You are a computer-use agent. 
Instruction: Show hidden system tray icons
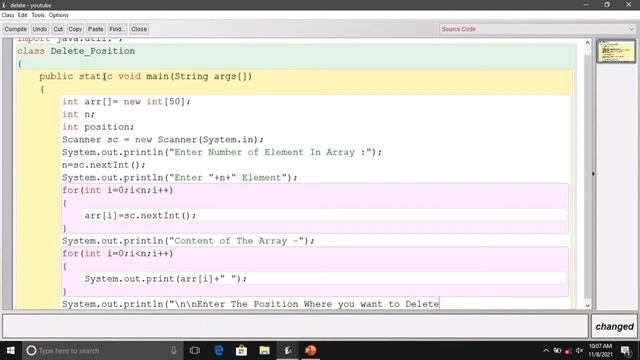(x=546, y=351)
